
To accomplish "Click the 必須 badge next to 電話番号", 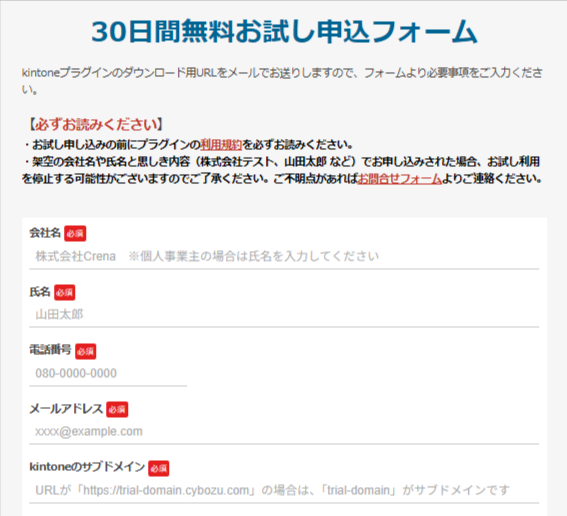I will click(86, 351).
